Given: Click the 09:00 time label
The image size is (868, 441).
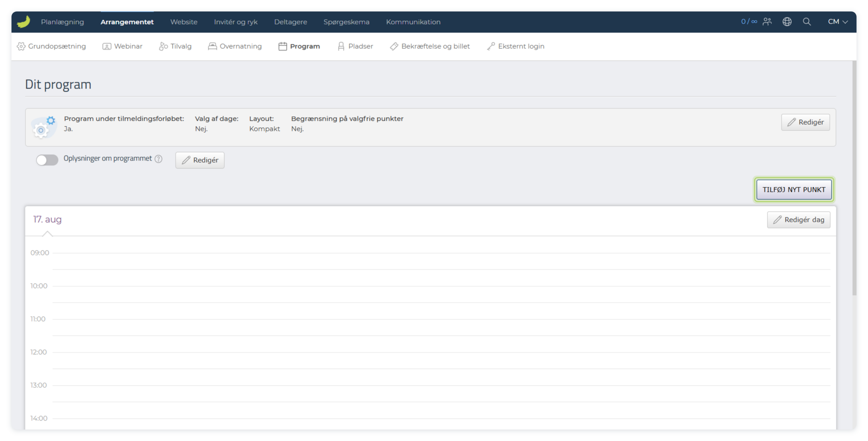Looking at the screenshot, I should point(40,253).
